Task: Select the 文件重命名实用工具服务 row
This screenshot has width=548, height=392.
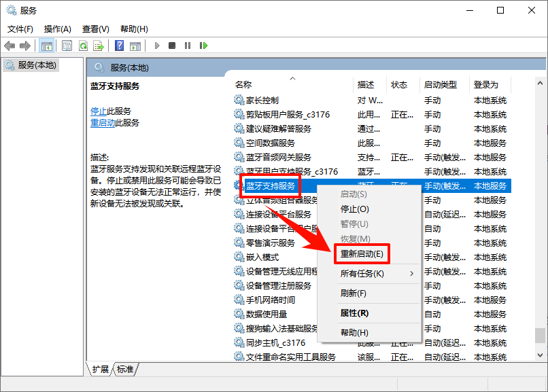Action: [371, 357]
